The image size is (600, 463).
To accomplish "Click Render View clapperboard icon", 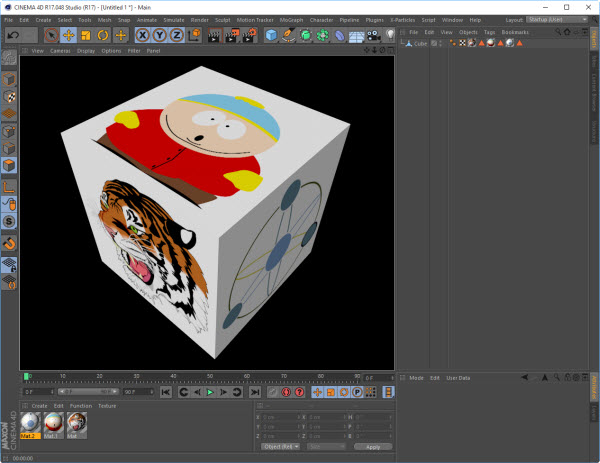I will (x=215, y=35).
